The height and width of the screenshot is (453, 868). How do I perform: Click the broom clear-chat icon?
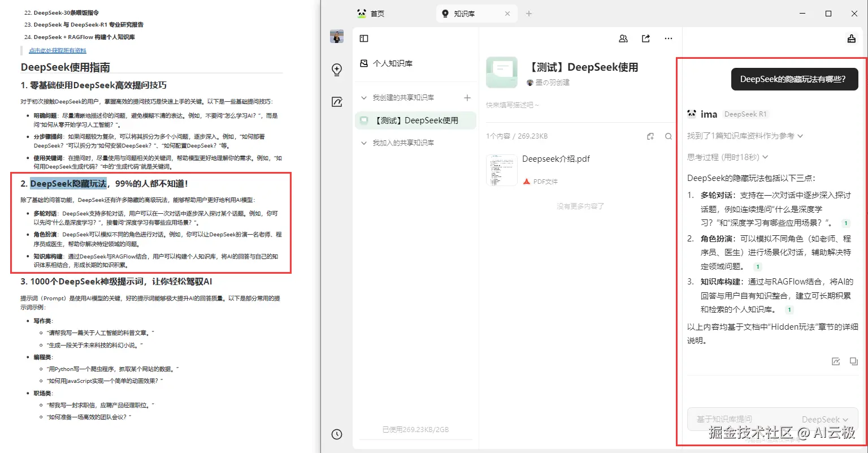click(852, 38)
